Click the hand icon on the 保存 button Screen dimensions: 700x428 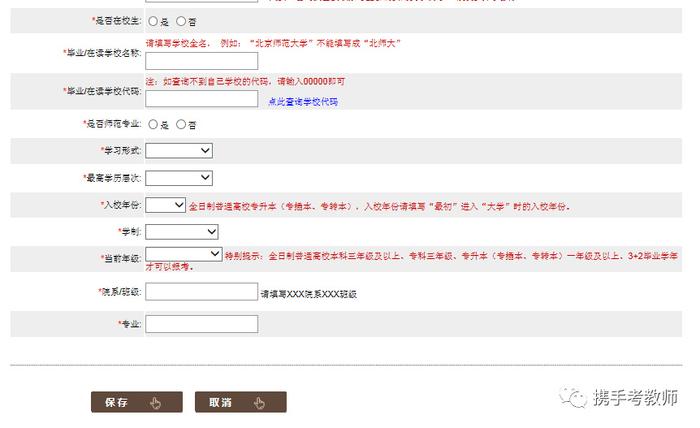tap(155, 403)
